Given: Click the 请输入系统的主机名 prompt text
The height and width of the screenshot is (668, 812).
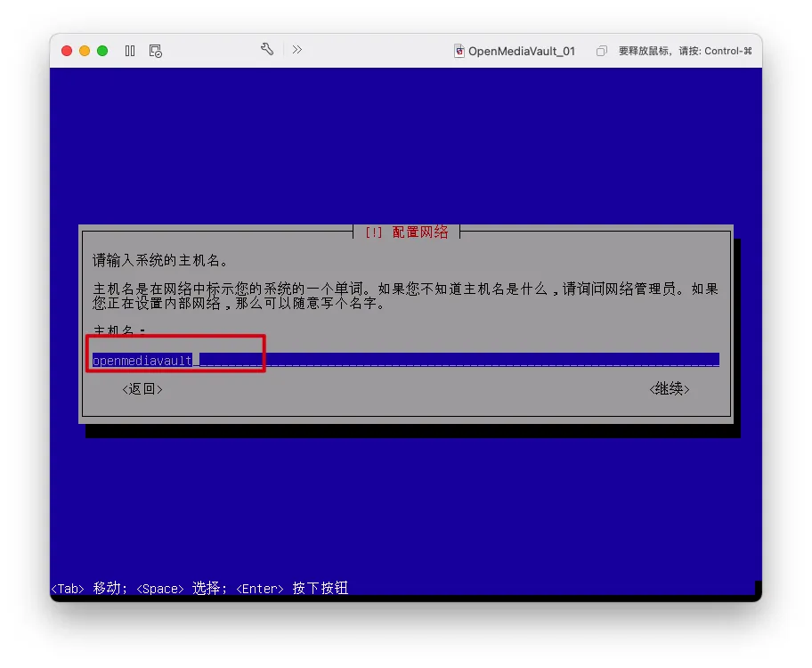Looking at the screenshot, I should [160, 260].
